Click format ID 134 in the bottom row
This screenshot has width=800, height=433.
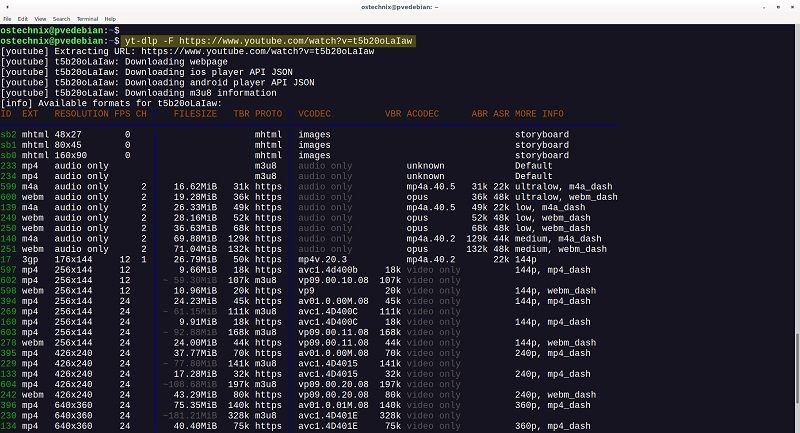pyautogui.click(x=8, y=426)
